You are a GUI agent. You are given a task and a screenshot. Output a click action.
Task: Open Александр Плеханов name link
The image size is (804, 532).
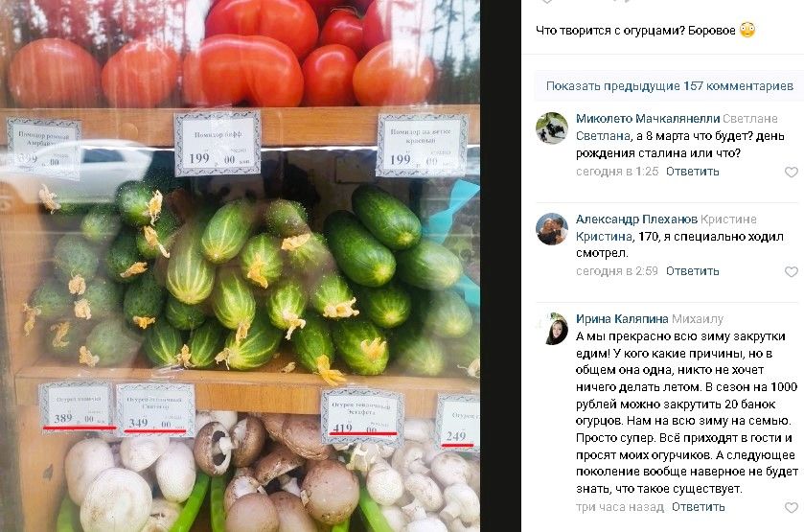click(636, 220)
